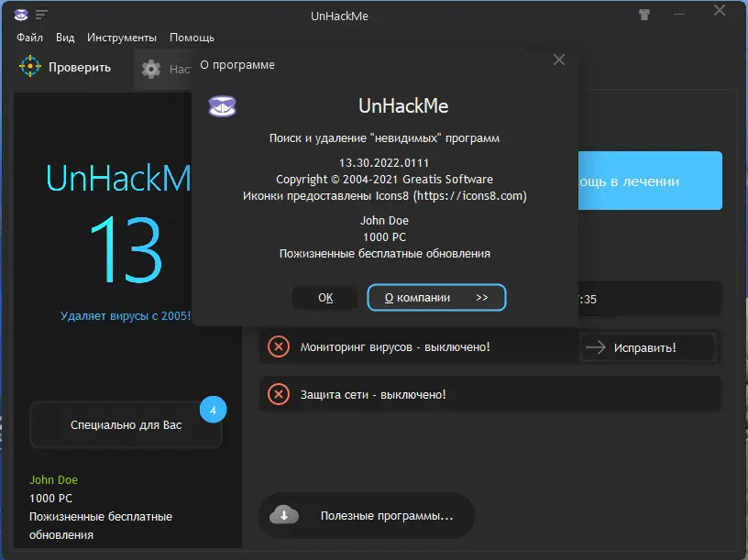Click the crosshair scan icon beside Проверить
Viewport: 748px width, 560px height.
[x=30, y=66]
